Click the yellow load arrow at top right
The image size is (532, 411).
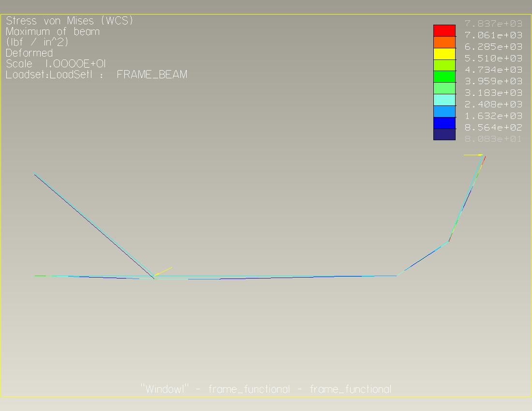(473, 155)
